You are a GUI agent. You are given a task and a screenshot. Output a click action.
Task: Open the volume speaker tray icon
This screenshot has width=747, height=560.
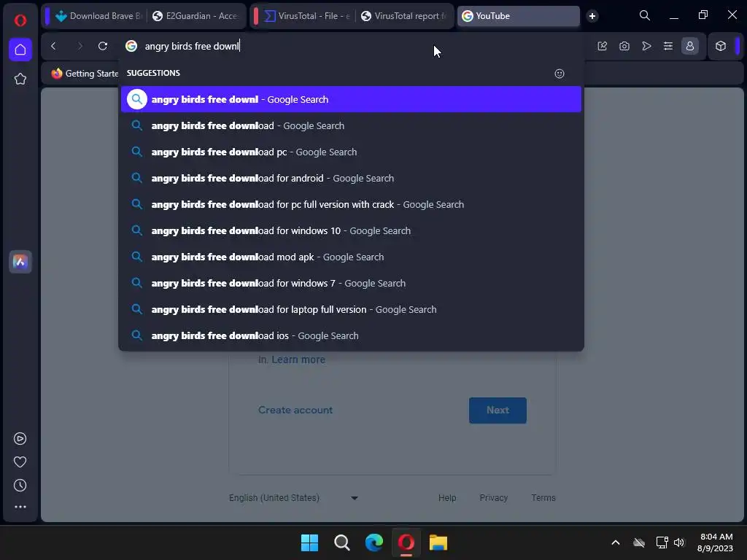pos(679,542)
